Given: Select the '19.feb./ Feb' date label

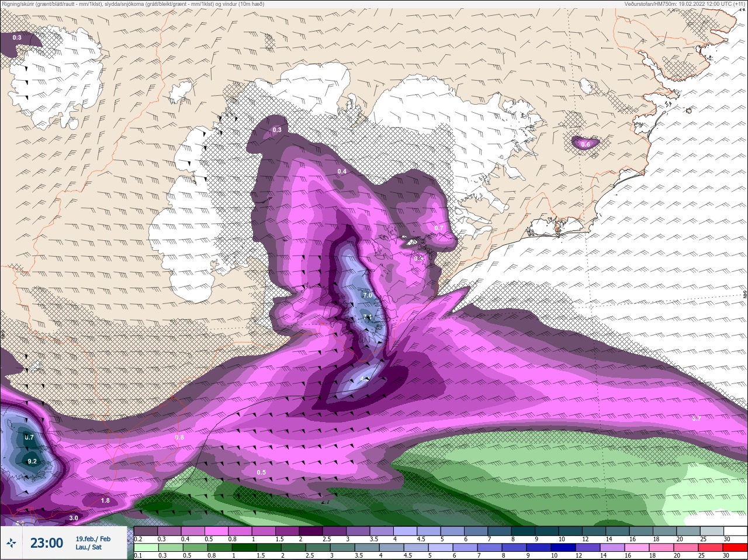Looking at the screenshot, I should [93, 538].
